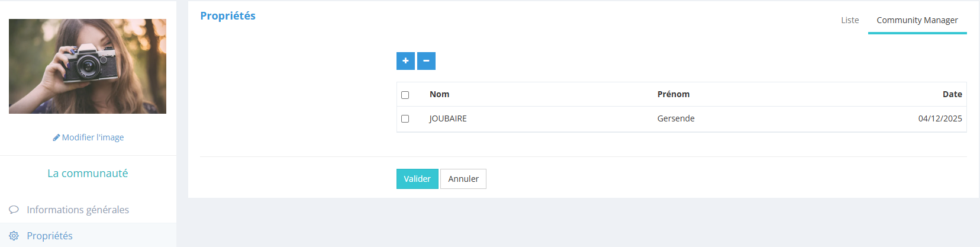Click the Prénom column header
Viewport: 980px width, 247px height.
point(673,94)
